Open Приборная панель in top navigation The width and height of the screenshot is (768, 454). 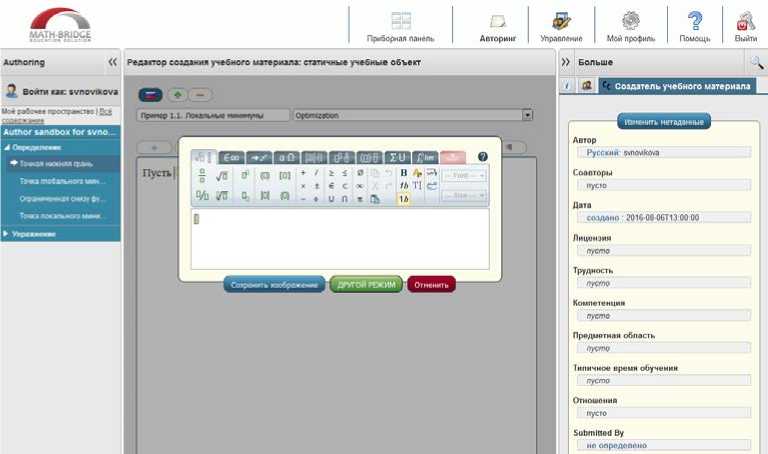coord(401,27)
